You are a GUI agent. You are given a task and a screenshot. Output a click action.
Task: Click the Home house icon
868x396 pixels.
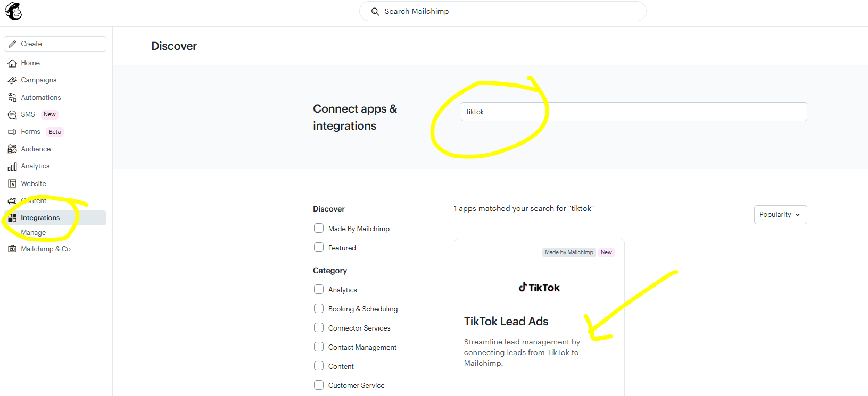[x=12, y=63]
